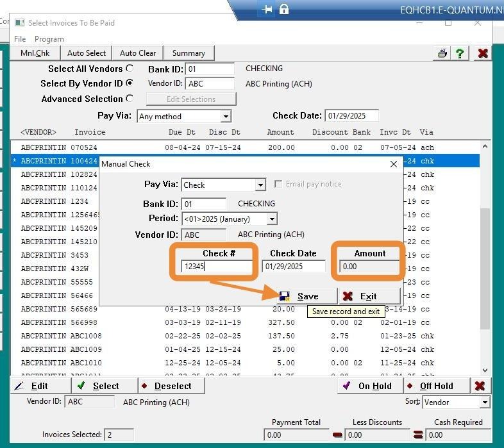Screen dimensions: 504x448
Task: Select invoice row 145209
Action: click(245, 228)
